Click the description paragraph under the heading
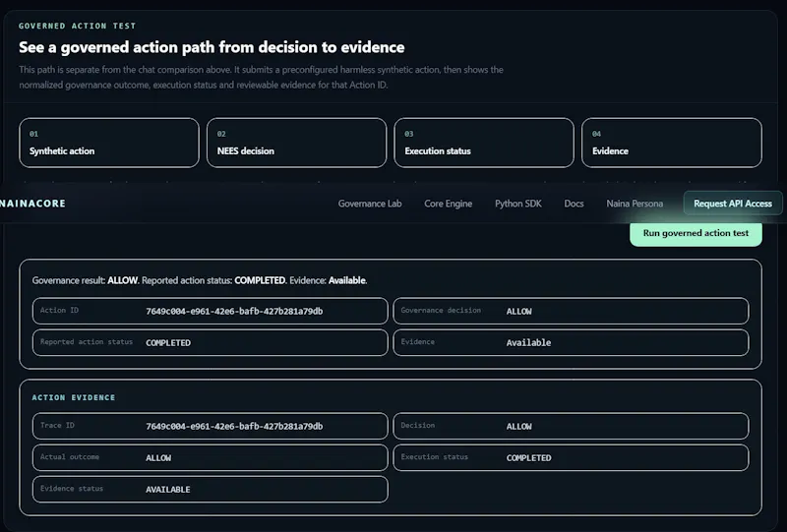The height and width of the screenshot is (532, 787). tap(261, 78)
